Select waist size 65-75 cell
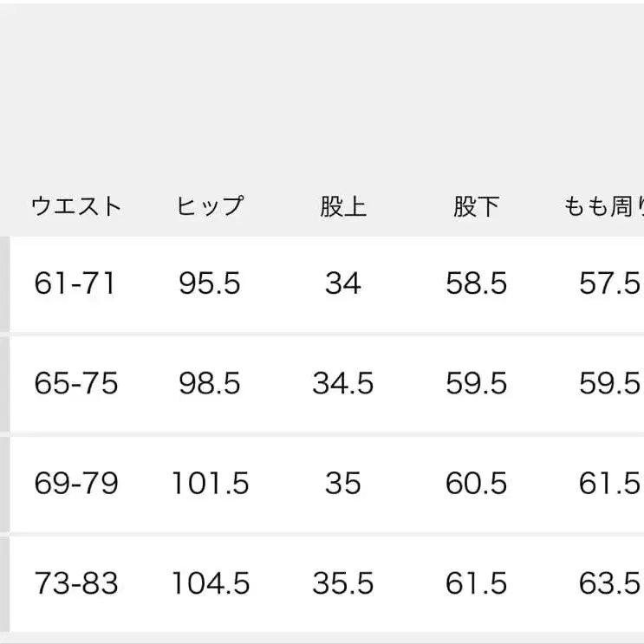 pos(76,383)
